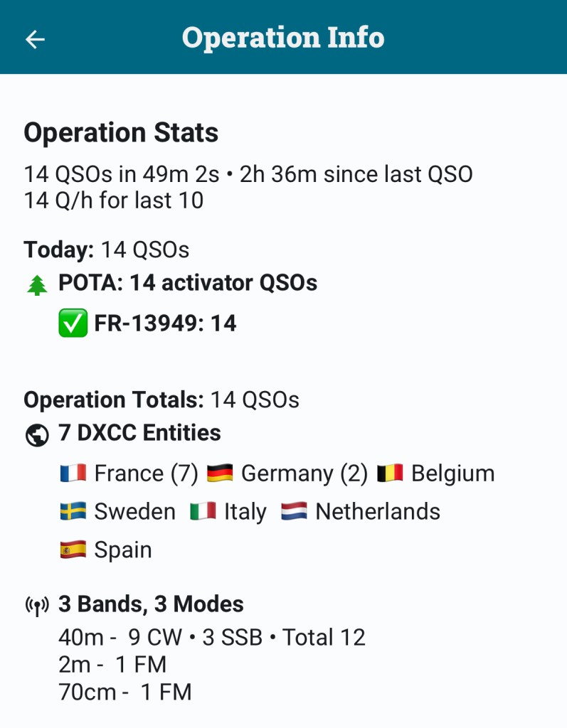Tap the Germany flag icon
The image size is (567, 728).
click(221, 473)
